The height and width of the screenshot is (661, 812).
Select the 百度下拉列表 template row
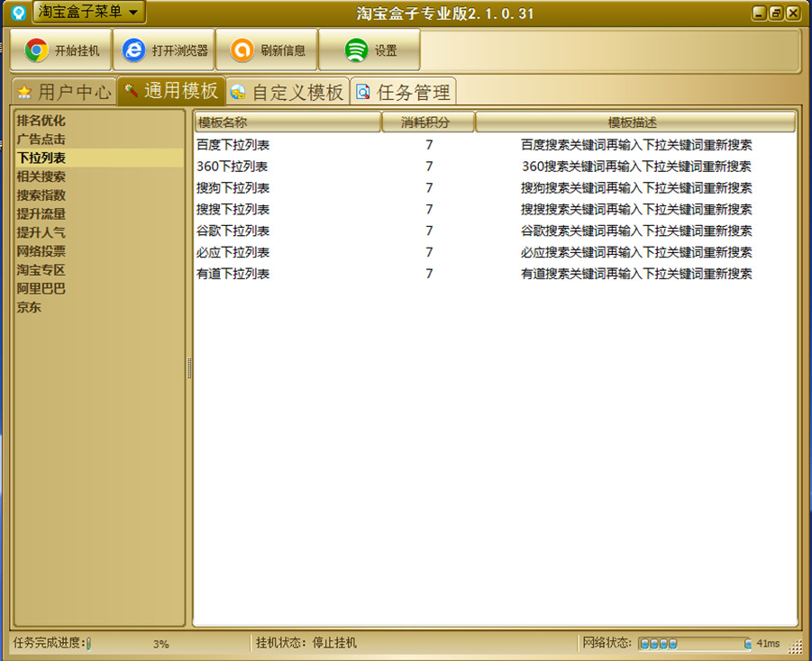point(495,145)
